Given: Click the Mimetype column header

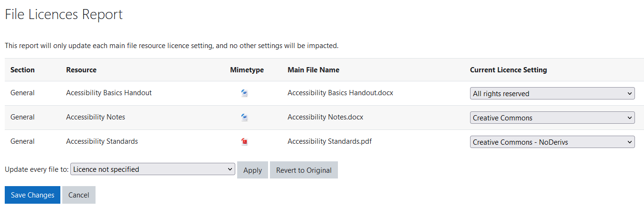Looking at the screenshot, I should point(247,69).
